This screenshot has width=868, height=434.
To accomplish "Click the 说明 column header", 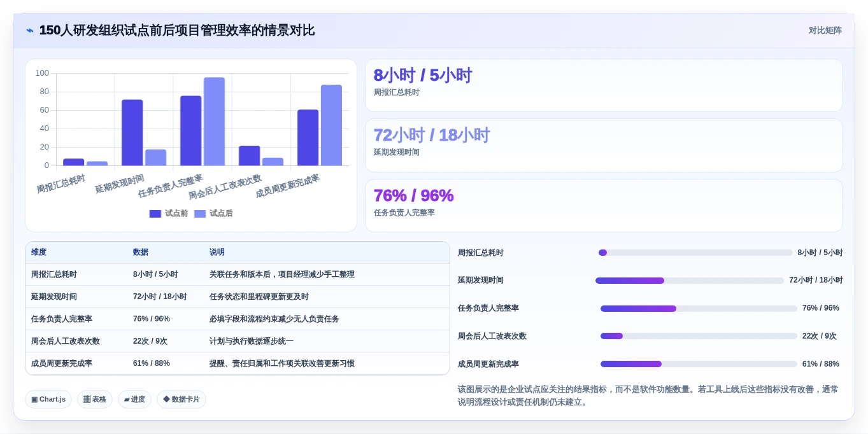I will [217, 252].
